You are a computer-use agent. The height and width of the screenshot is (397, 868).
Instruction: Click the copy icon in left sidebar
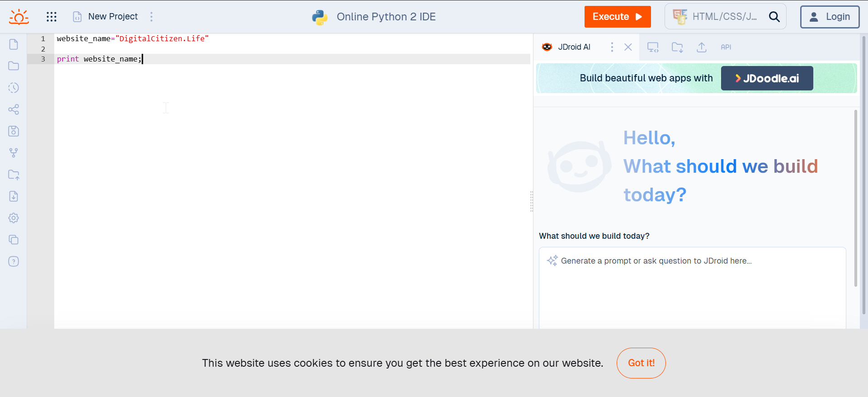(x=14, y=240)
